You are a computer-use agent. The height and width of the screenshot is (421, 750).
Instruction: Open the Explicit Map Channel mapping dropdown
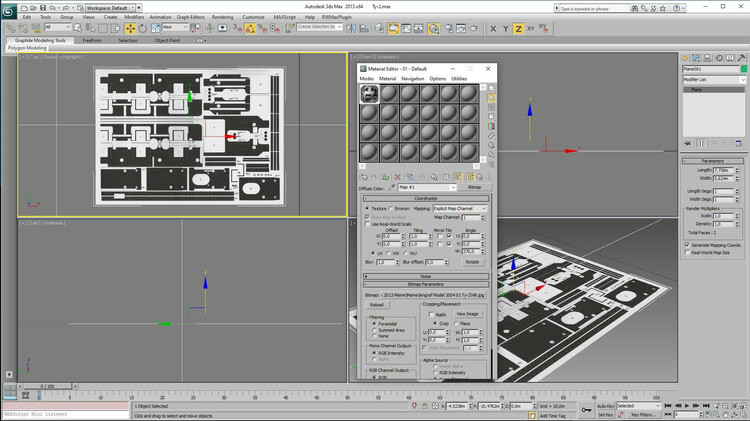pos(461,208)
